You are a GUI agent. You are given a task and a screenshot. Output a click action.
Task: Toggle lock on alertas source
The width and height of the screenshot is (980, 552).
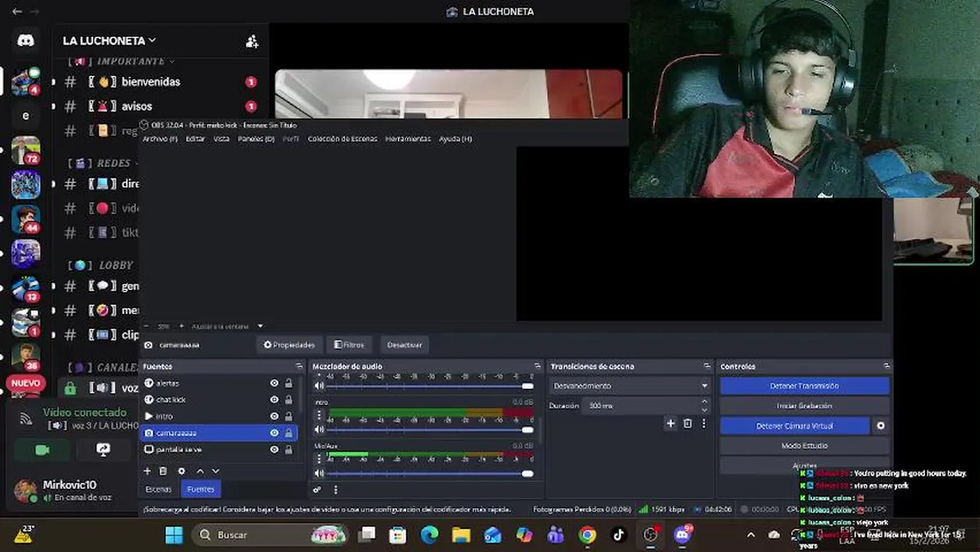(288, 383)
